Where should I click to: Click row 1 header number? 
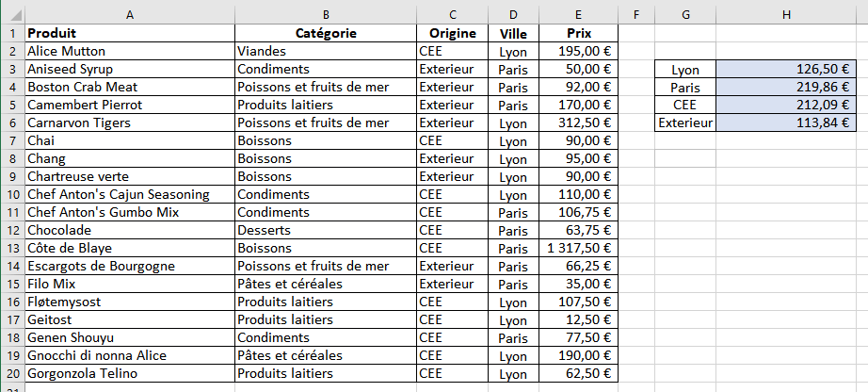click(11, 33)
